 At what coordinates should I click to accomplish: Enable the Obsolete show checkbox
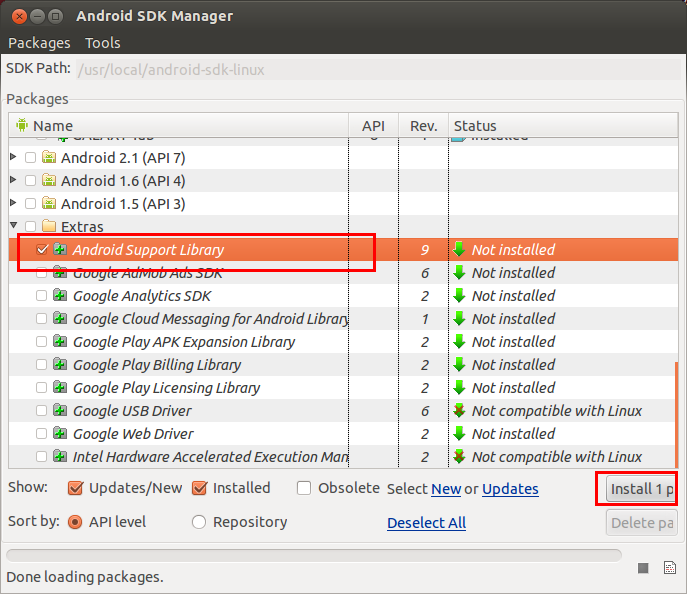tap(304, 488)
